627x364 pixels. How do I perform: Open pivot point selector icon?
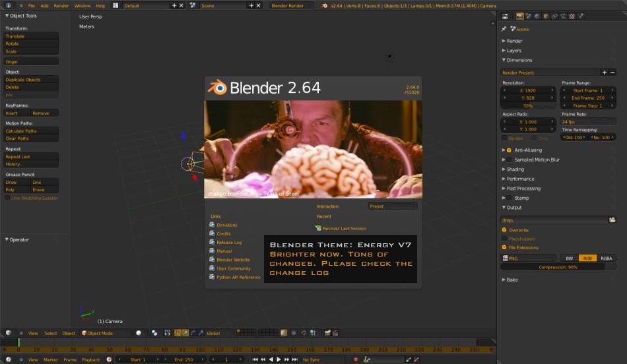click(x=154, y=333)
